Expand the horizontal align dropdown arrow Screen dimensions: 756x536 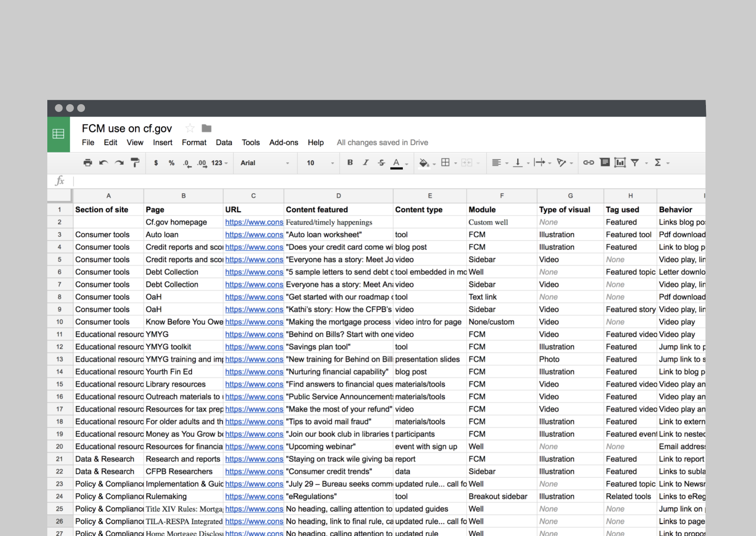point(507,163)
